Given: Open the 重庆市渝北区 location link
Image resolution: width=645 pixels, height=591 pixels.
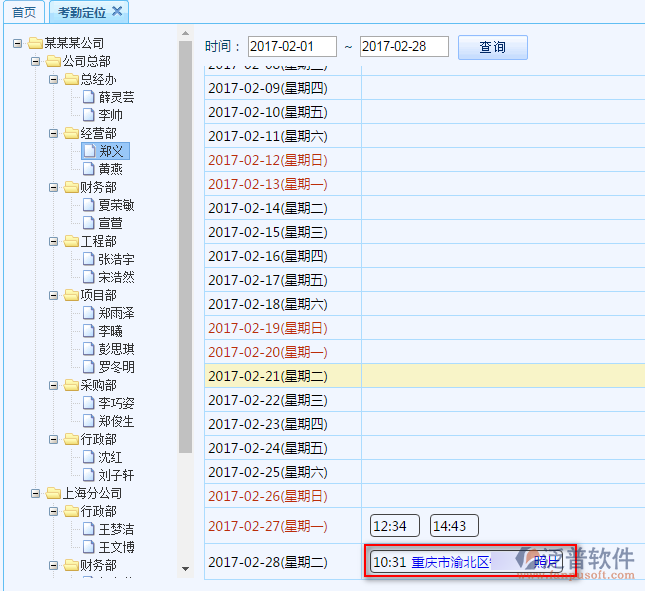Looking at the screenshot, I should [x=451, y=562].
